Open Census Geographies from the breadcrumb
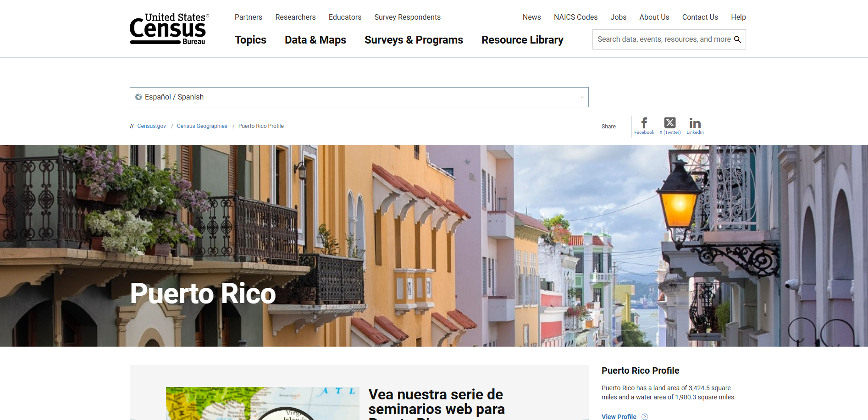 click(202, 126)
